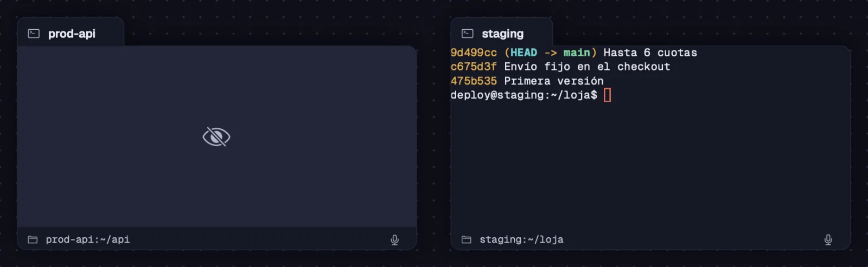The height and width of the screenshot is (267, 868).
Task: Select the staging tab title
Action: [x=502, y=34]
